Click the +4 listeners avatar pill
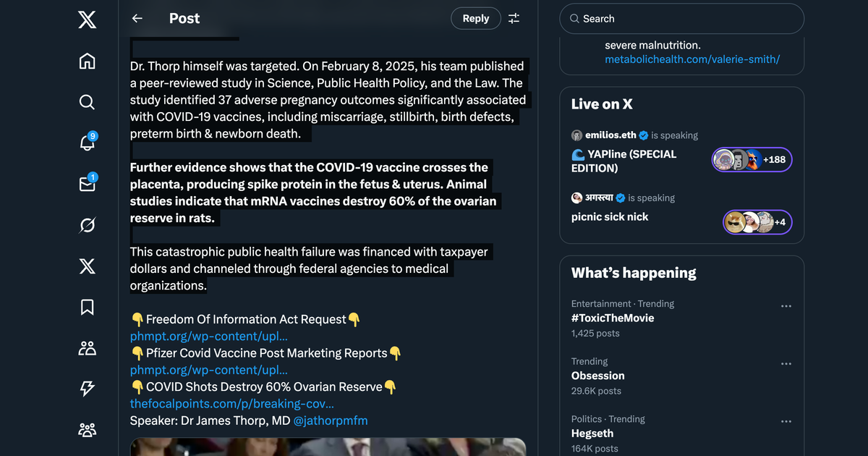 pyautogui.click(x=758, y=222)
